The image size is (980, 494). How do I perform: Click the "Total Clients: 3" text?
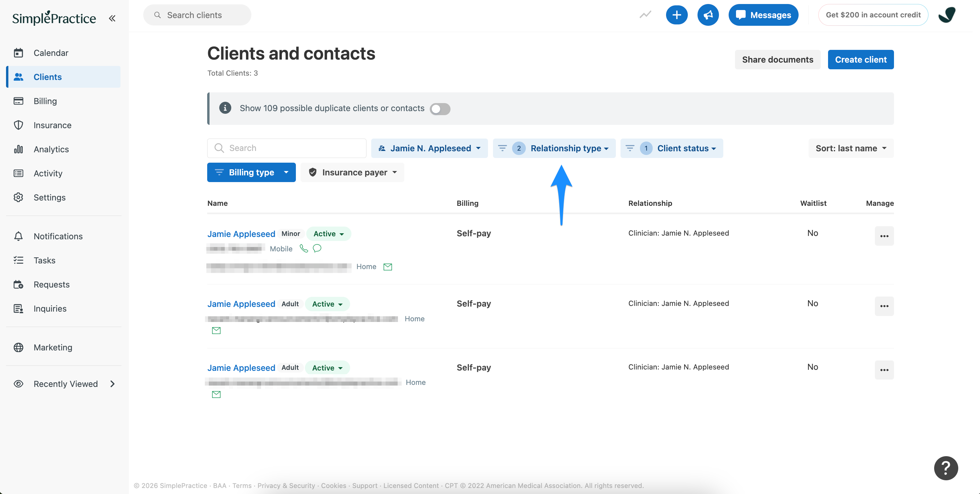point(232,73)
